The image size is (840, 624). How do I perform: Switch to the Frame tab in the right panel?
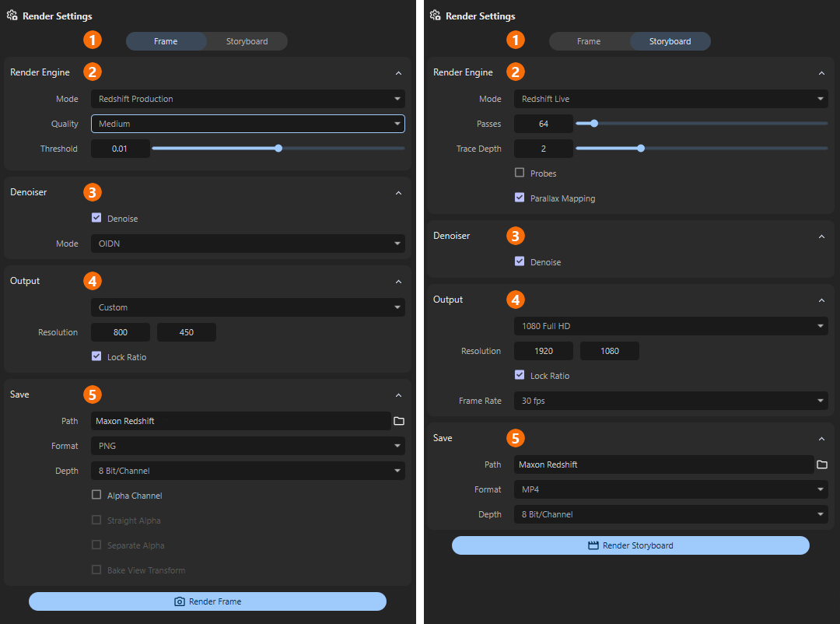pos(589,41)
